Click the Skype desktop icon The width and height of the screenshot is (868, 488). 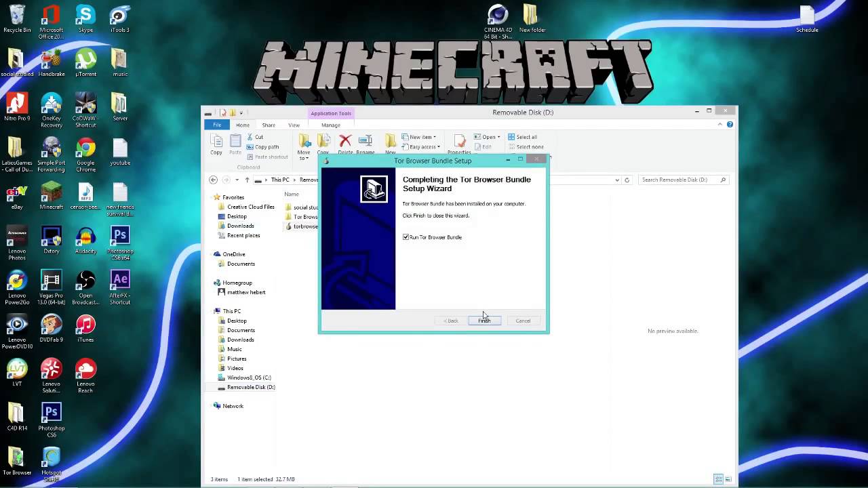click(85, 19)
